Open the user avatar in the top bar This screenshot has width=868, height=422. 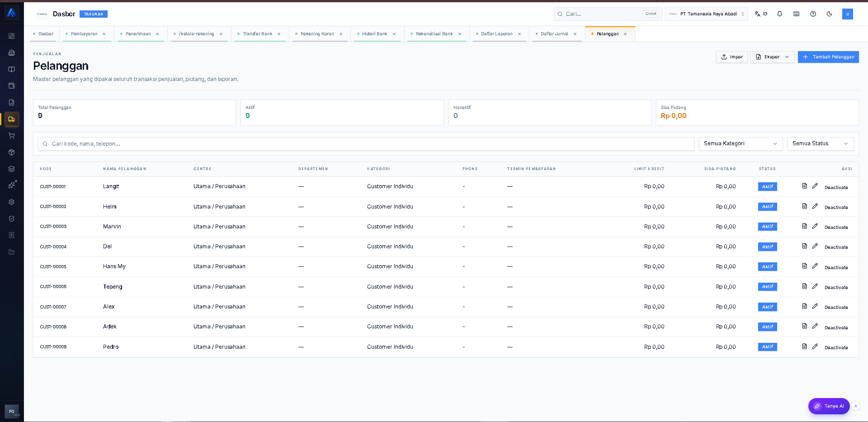pyautogui.click(x=847, y=14)
